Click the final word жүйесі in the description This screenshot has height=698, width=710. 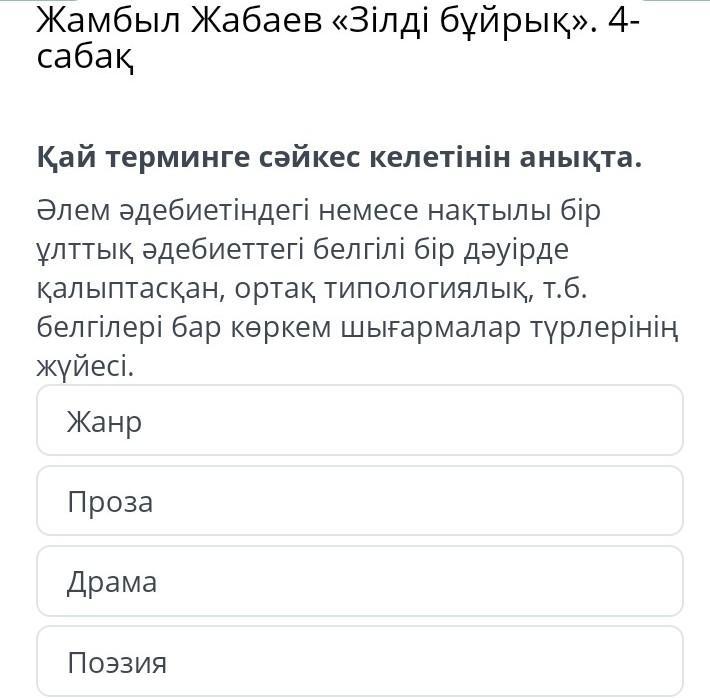tap(84, 368)
